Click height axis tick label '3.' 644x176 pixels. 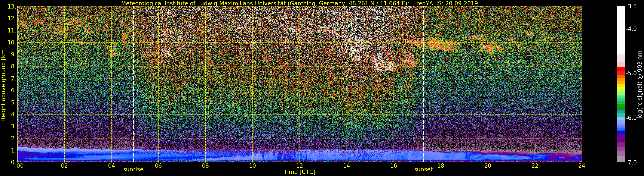(13, 126)
